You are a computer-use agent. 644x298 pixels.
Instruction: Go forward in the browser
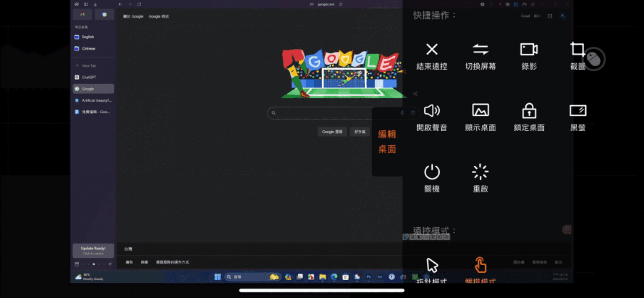tap(130, 4)
